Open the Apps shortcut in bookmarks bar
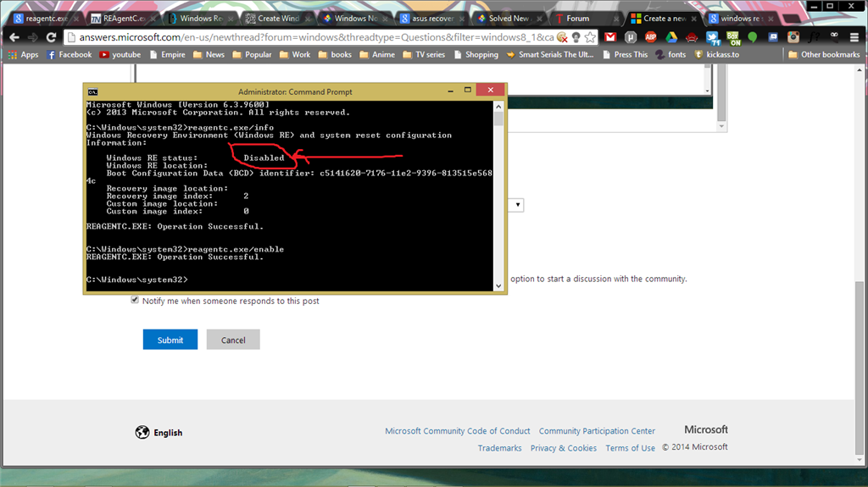Screen dimensions: 868x487 [23, 54]
